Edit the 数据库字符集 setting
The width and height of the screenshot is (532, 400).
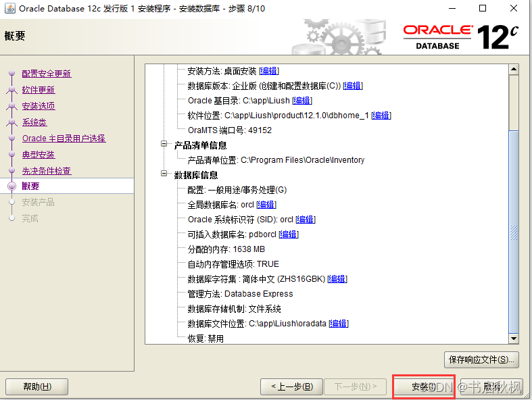[337, 279]
